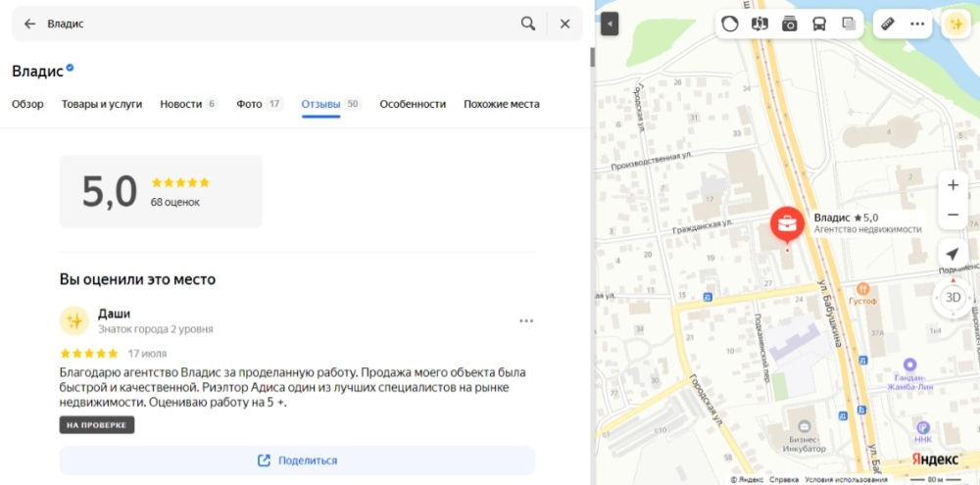Click the 5,0 rating card
Screen dimensions: 980x485
coord(161,191)
